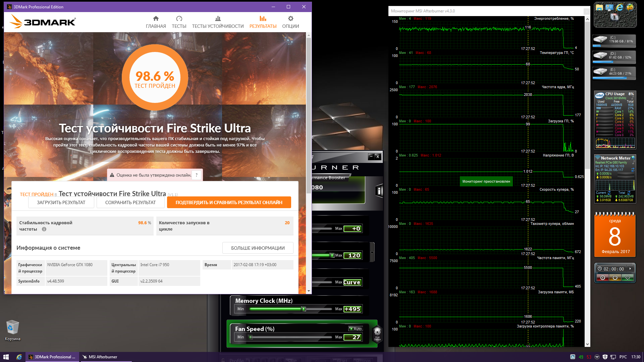This screenshot has height=362, width=644.
Task: Switch to MSI Afterburner in taskbar
Action: point(102,357)
